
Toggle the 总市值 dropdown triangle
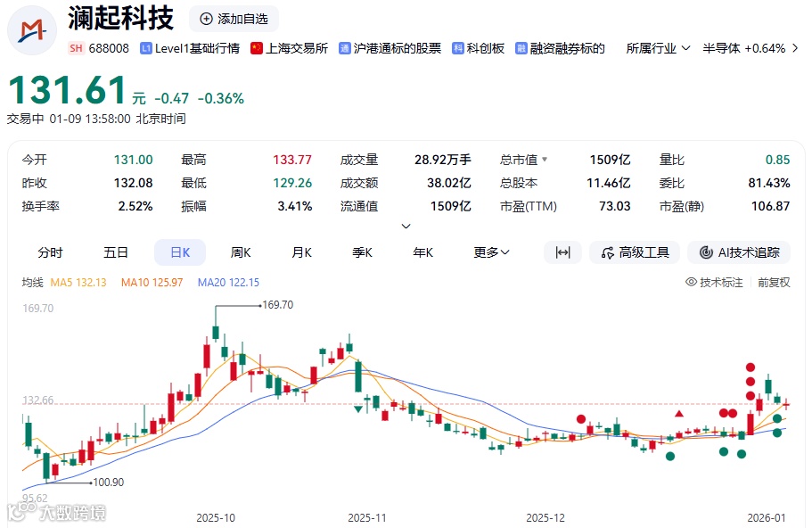point(545,160)
